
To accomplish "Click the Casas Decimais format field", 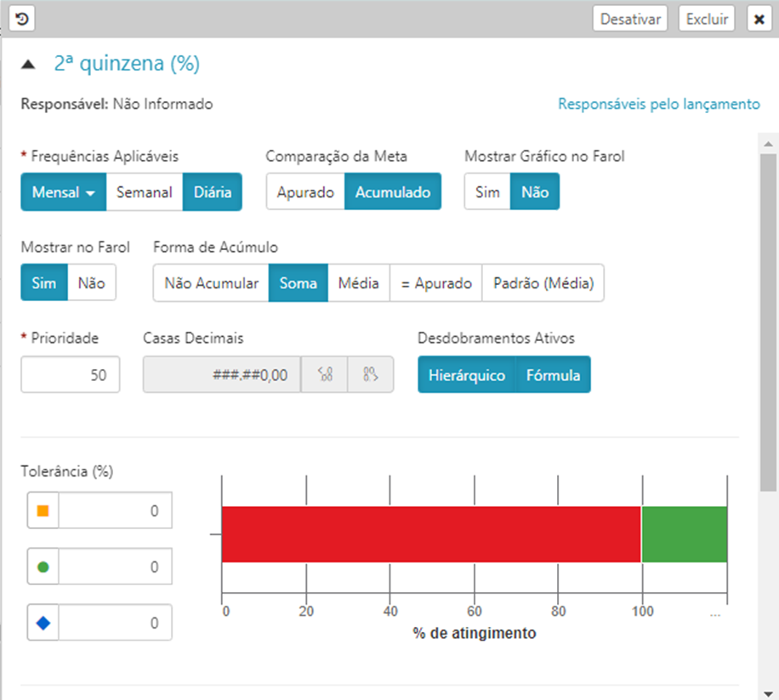I will pyautogui.click(x=222, y=374).
